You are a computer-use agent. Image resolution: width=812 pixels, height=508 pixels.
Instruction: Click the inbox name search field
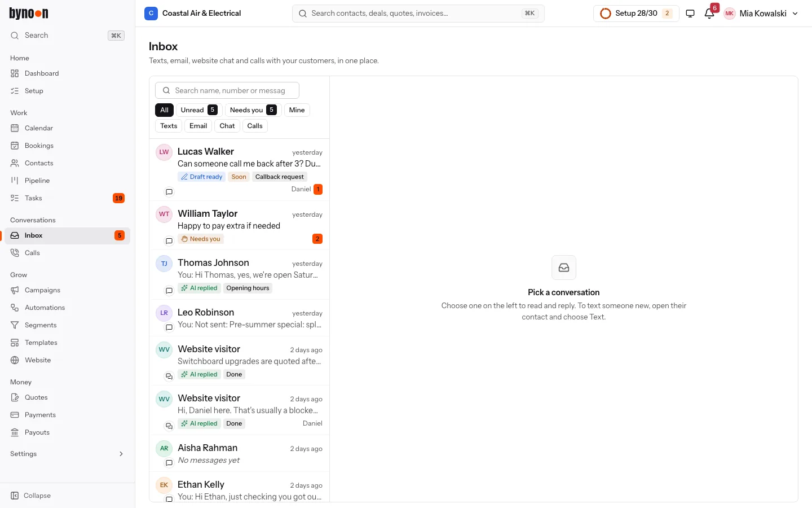[x=227, y=90]
